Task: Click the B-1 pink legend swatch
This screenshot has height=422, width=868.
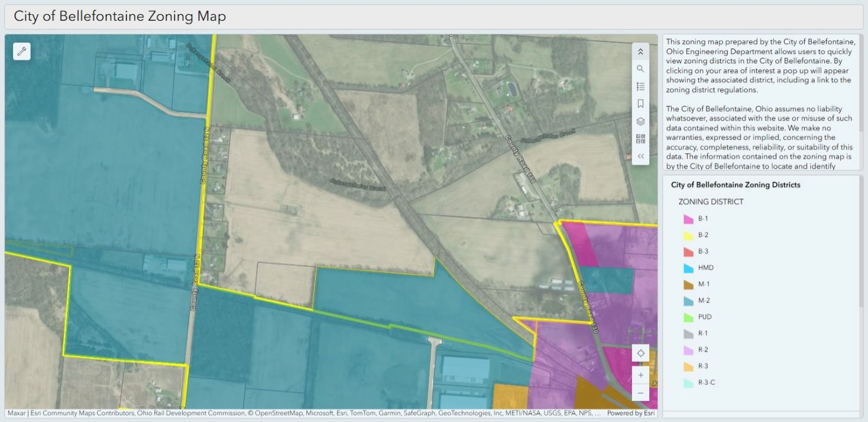Action: pos(688,219)
